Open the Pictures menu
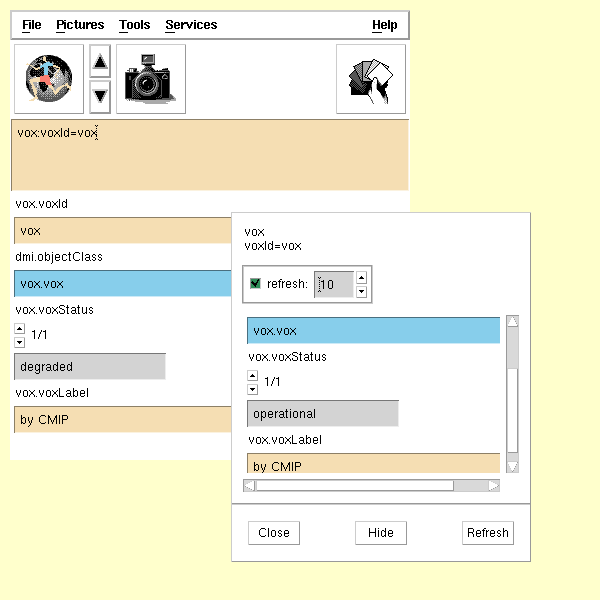This screenshot has width=600, height=600. (80, 25)
